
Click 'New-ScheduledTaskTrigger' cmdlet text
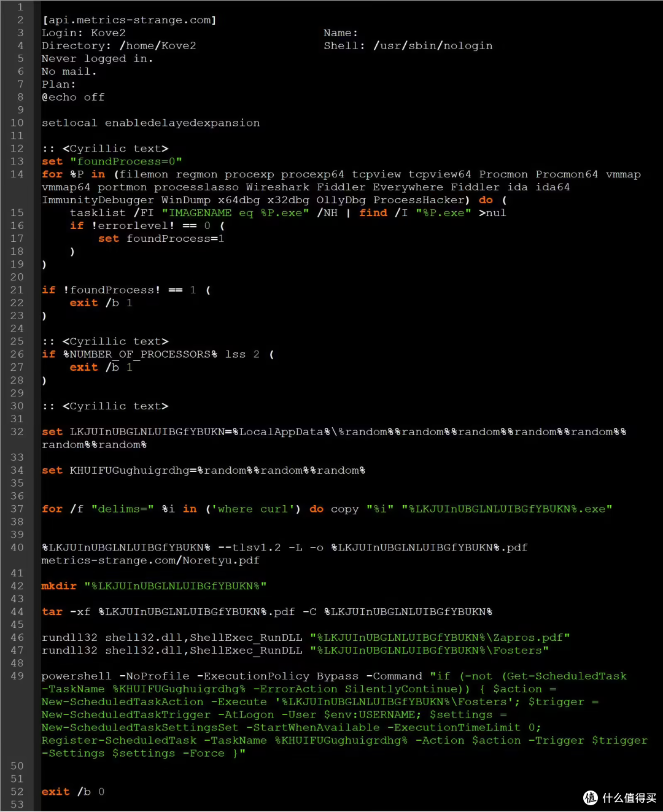[x=126, y=715]
